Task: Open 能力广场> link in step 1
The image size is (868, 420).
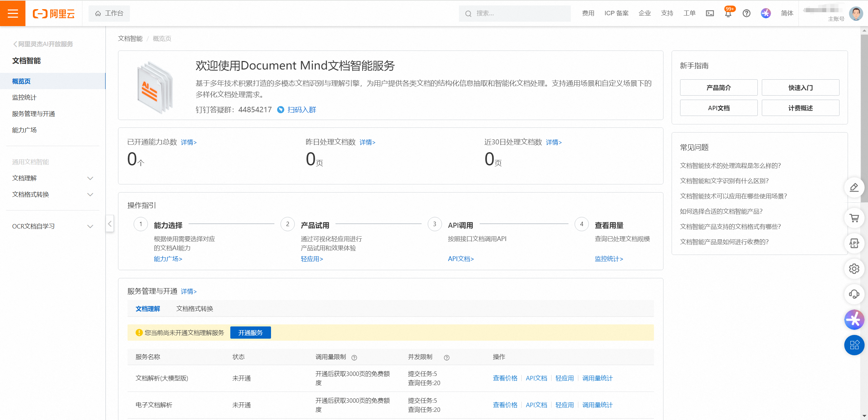Action: [168, 259]
